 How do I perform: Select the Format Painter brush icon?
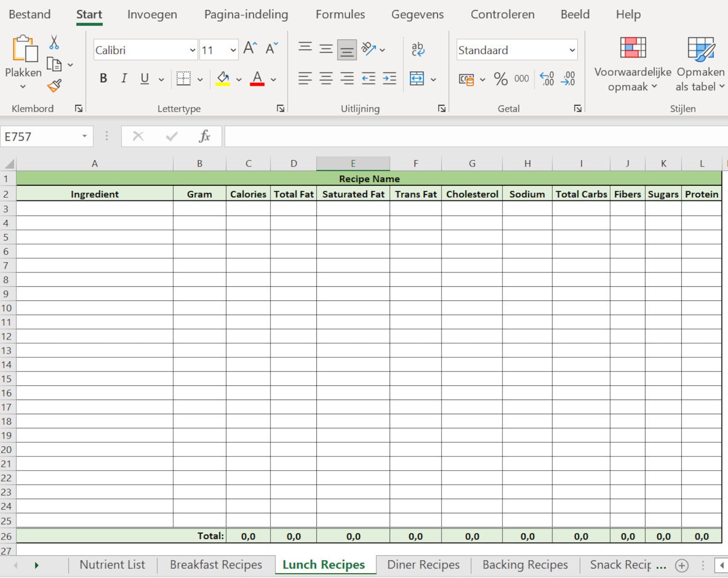click(x=54, y=86)
